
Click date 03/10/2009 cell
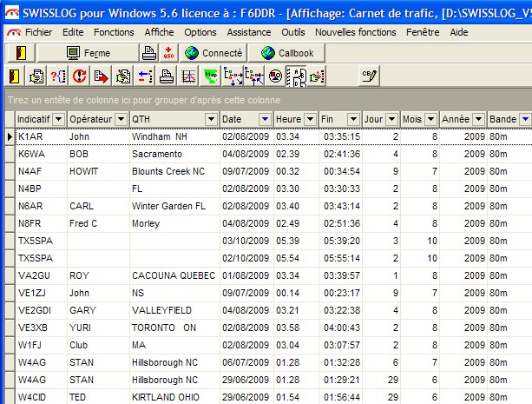point(246,241)
